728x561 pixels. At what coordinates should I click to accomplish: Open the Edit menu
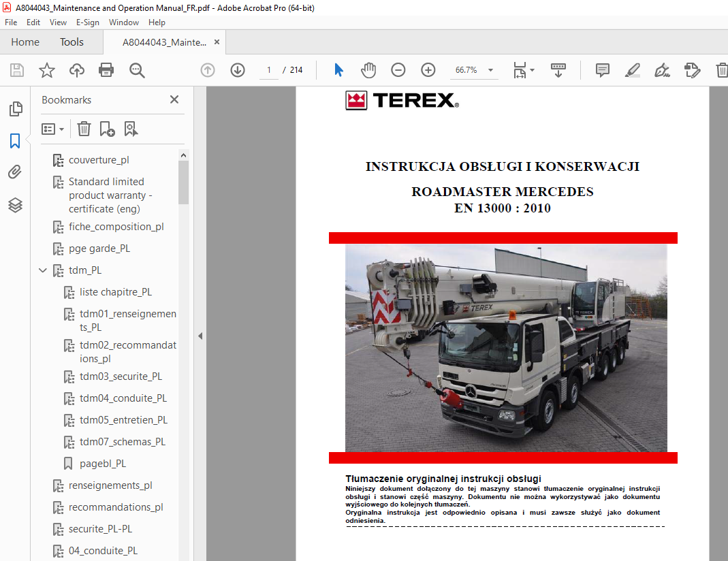[33, 22]
